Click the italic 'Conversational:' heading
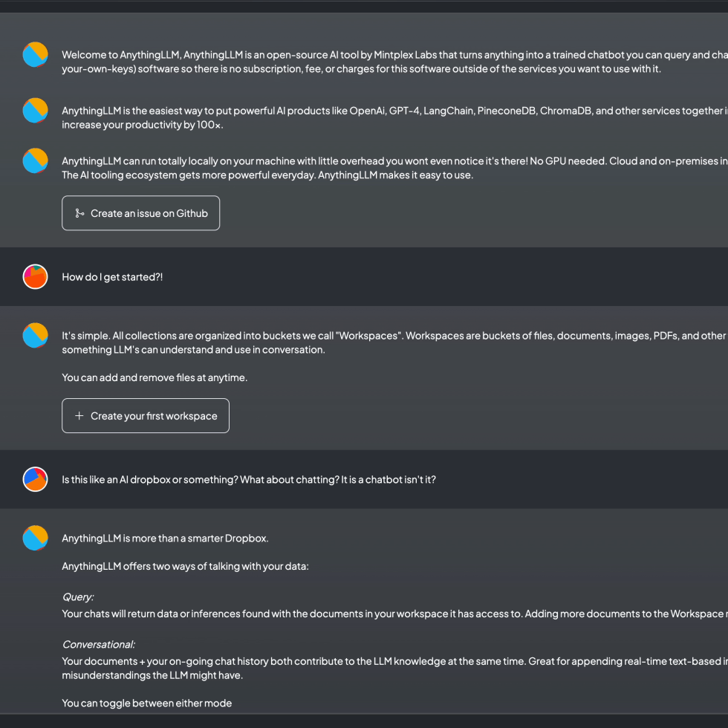The image size is (728, 728). point(98,645)
